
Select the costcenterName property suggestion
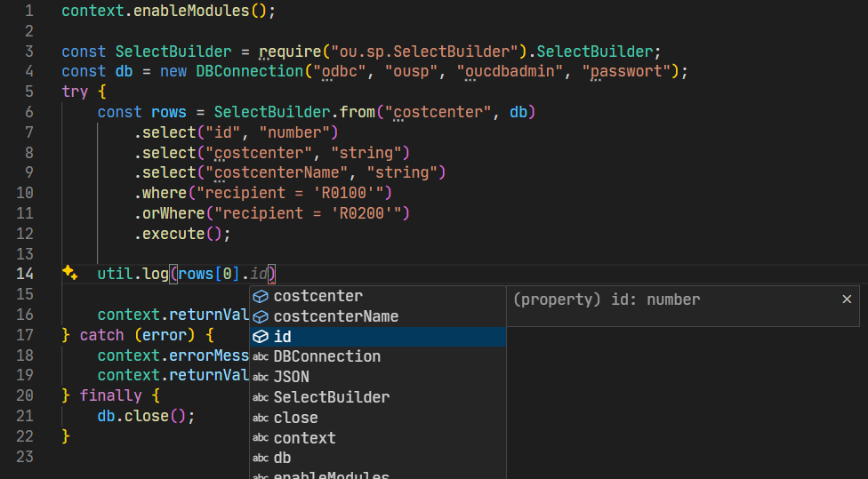pyautogui.click(x=378, y=316)
